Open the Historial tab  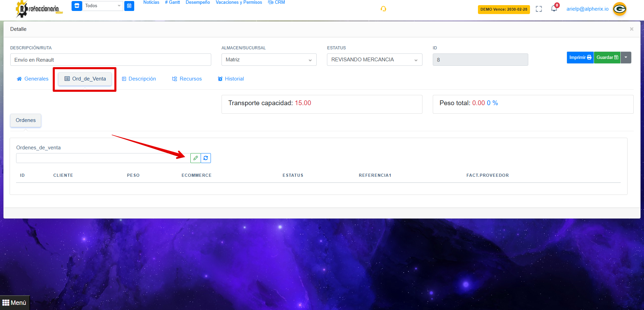[x=231, y=79]
